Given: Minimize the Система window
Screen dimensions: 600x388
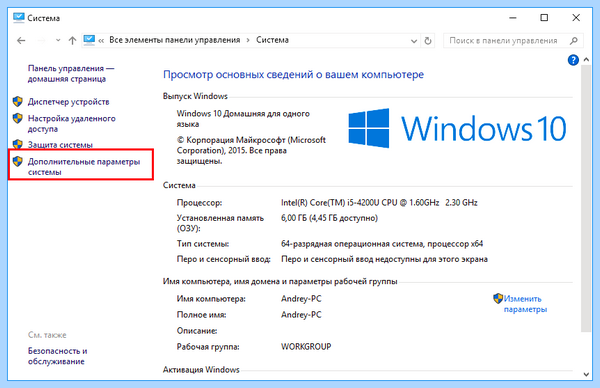Looking at the screenshot, I should pos(513,18).
